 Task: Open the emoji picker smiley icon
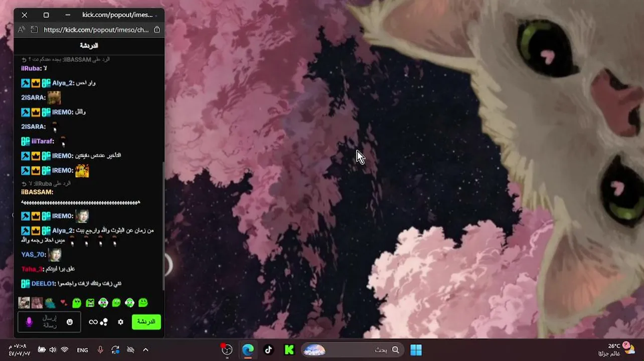coord(70,322)
